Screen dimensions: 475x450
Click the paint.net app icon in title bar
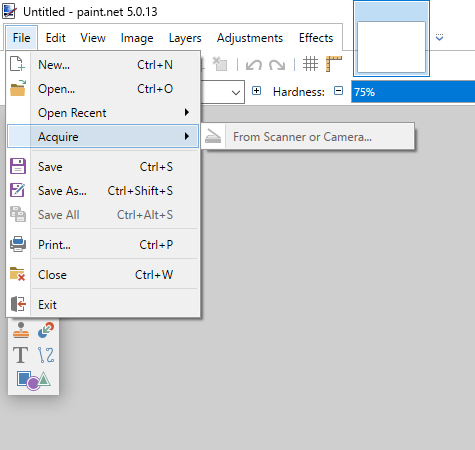click(x=9, y=11)
